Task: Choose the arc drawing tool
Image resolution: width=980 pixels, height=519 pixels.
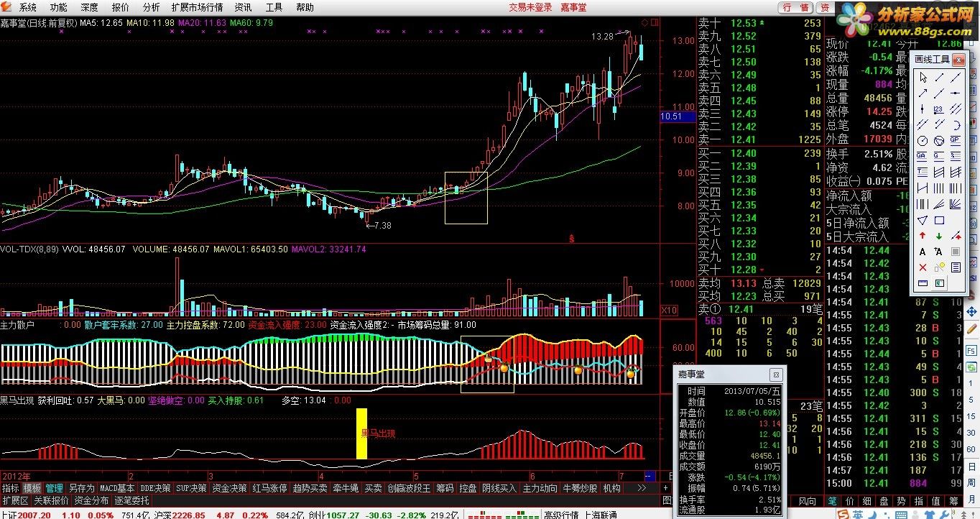Action: coord(956,124)
